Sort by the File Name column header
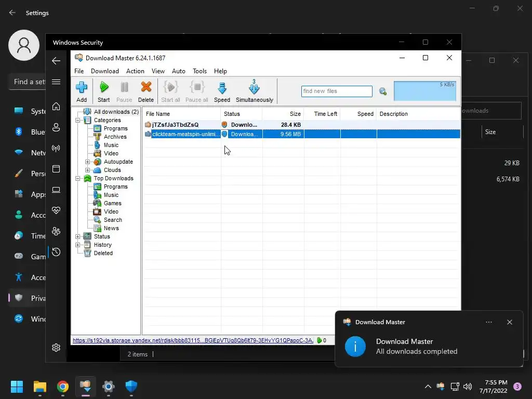532x399 pixels. [181, 114]
